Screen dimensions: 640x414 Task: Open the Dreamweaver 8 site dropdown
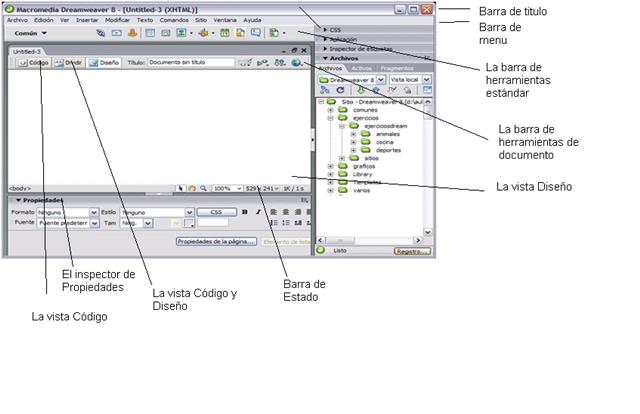(380, 79)
